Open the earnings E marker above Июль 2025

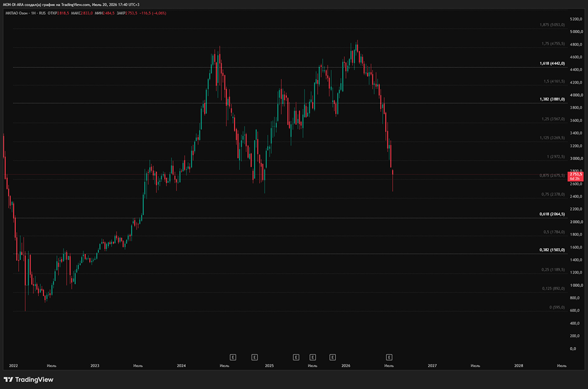click(x=312, y=357)
